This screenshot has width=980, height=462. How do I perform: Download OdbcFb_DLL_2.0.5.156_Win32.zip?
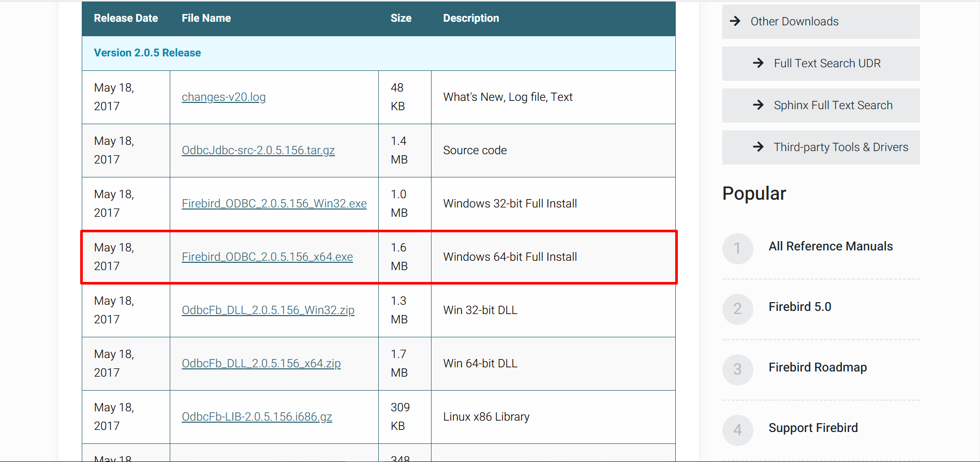268,310
